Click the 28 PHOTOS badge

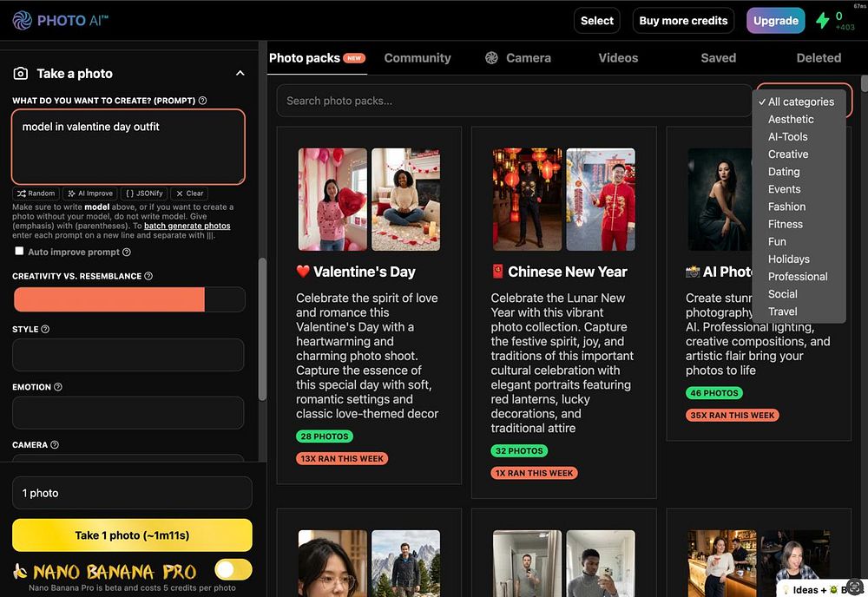(x=325, y=436)
